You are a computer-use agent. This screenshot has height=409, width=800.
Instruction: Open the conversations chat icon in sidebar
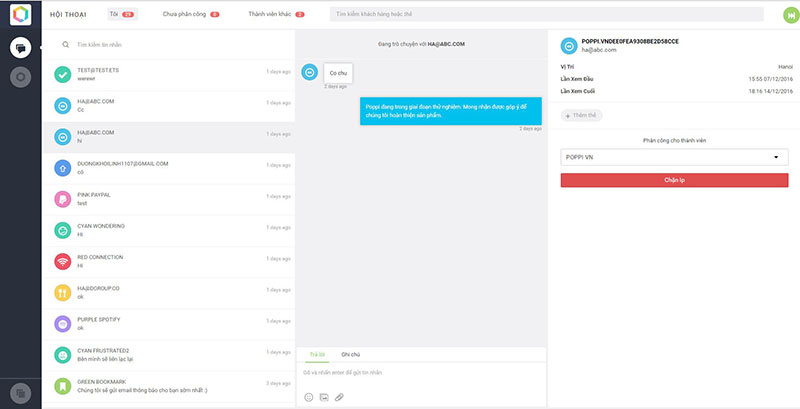pos(20,47)
